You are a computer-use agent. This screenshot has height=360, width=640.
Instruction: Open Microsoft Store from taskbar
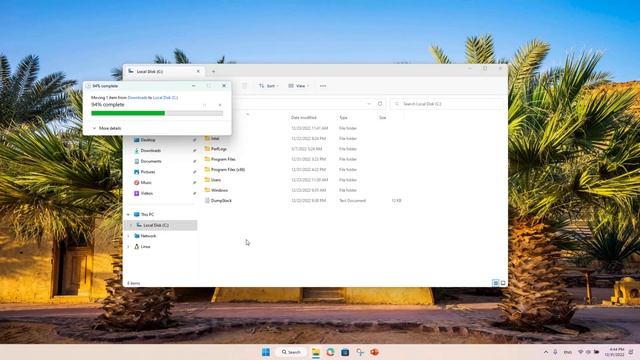345,352
